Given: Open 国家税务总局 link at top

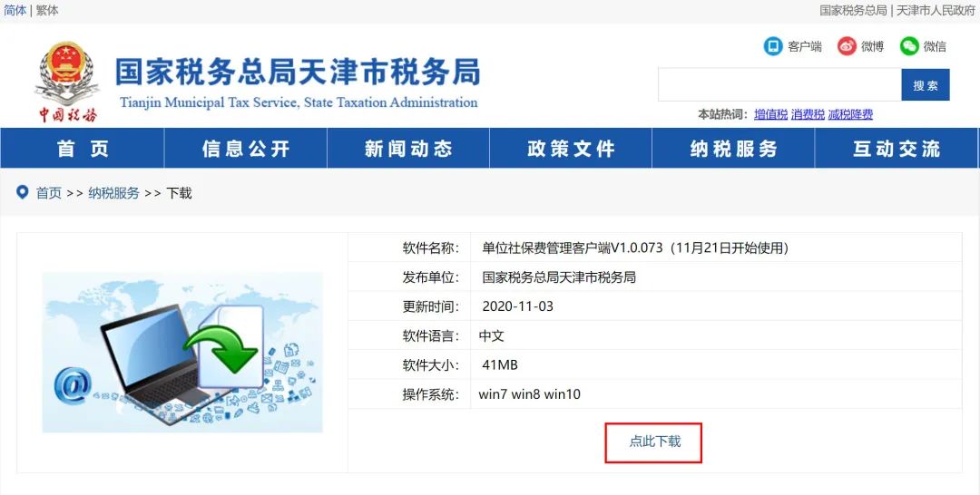Looking at the screenshot, I should pos(853,11).
